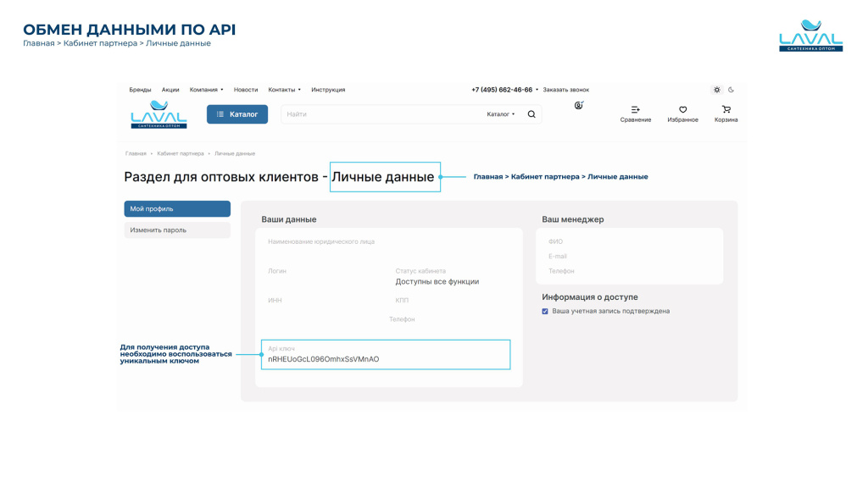This screenshot has width=868, height=487.
Task: Click the LAVAL logo in site header
Action: pyautogui.click(x=159, y=114)
